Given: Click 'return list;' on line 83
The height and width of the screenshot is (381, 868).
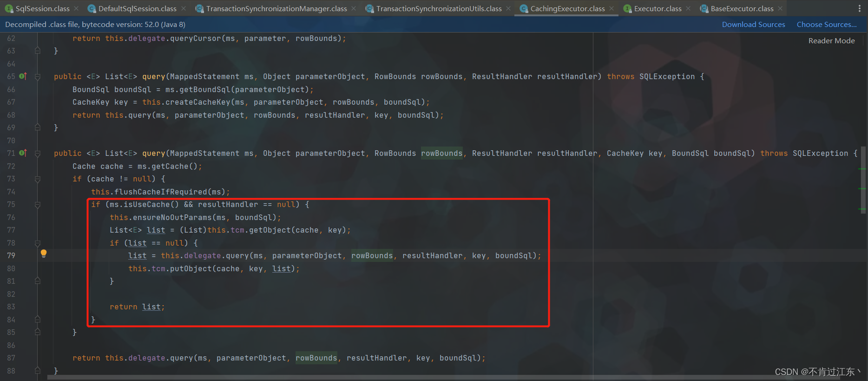Looking at the screenshot, I should 137,307.
